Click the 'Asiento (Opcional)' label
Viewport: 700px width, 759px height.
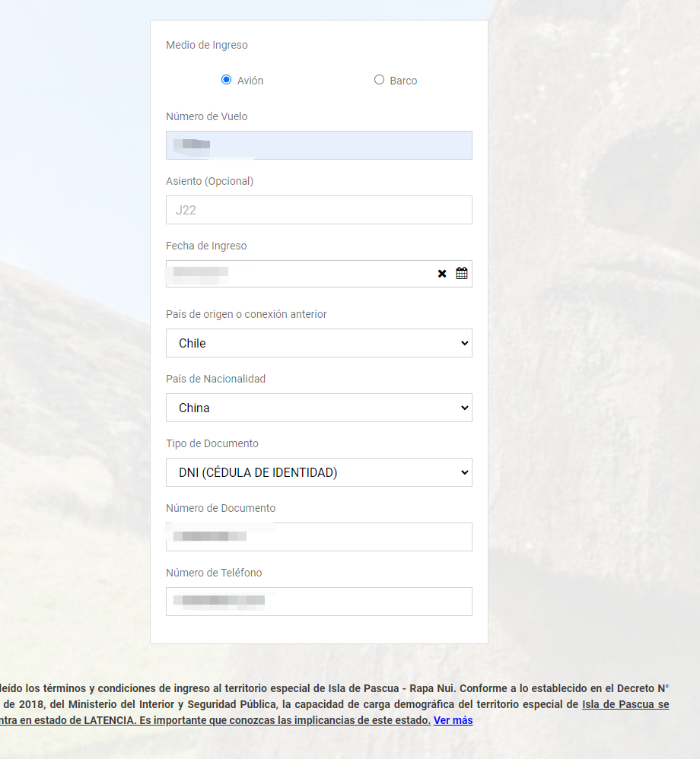pyautogui.click(x=210, y=181)
